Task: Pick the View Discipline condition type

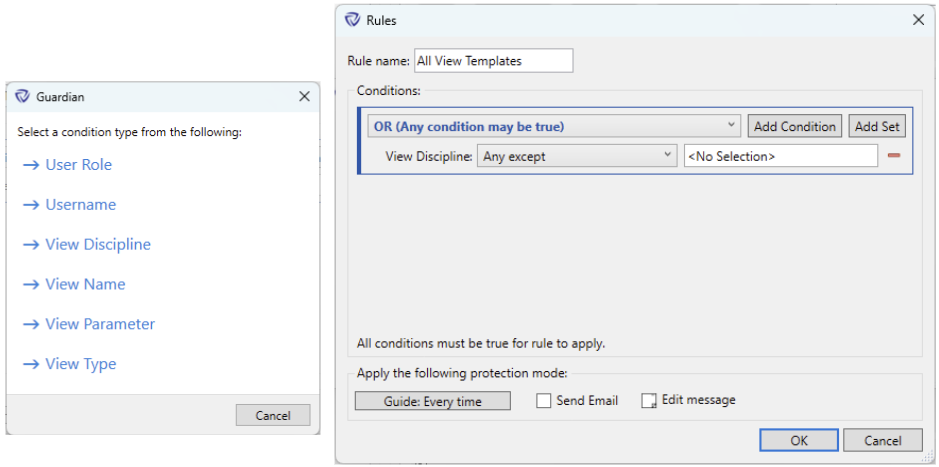Action: coord(98,244)
